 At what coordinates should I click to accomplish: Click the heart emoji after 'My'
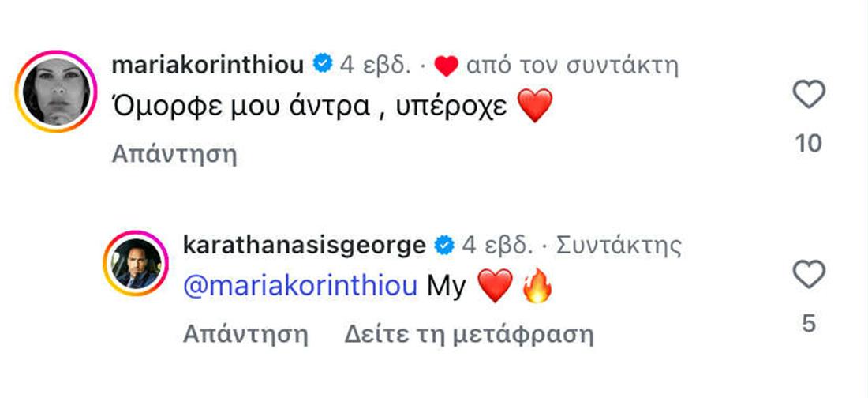point(496,287)
